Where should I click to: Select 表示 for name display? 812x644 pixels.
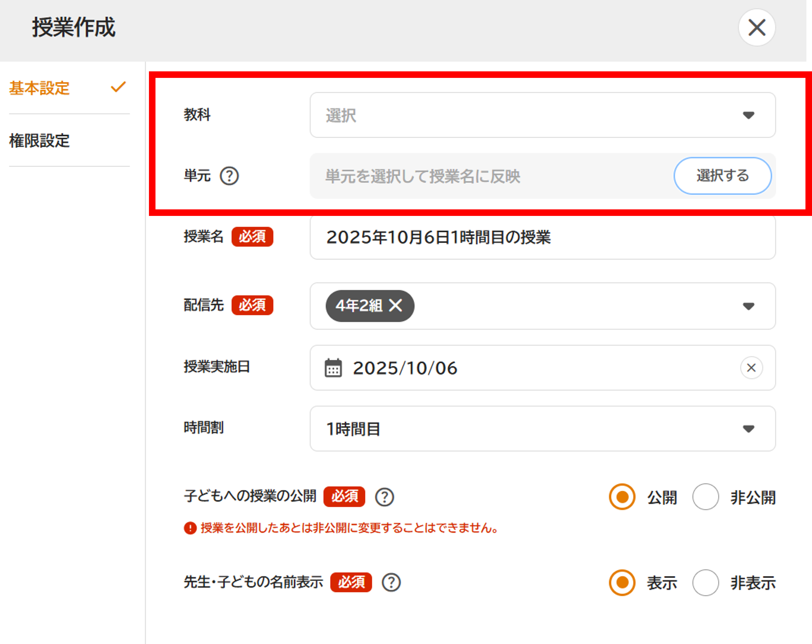(x=622, y=583)
